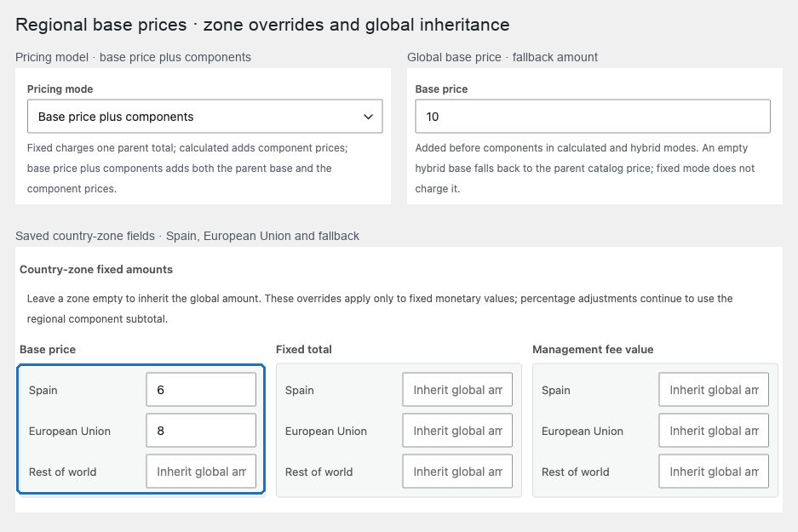Edit the European Union base price field

pos(201,430)
